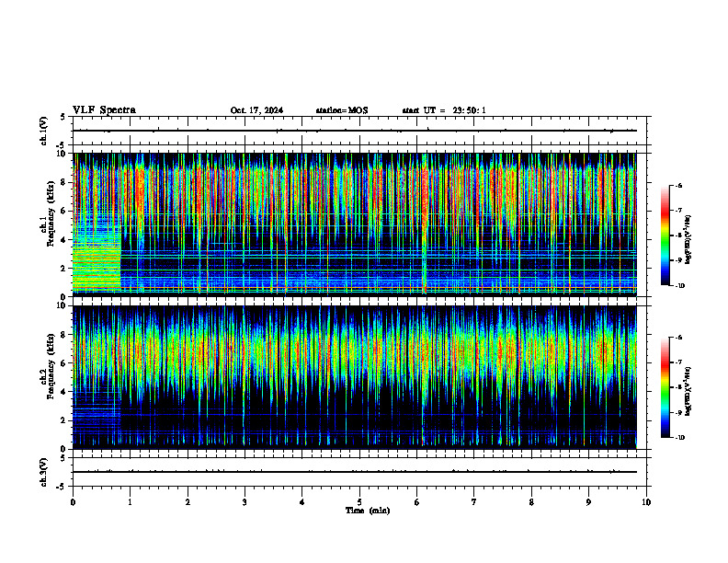Click time-axis tick label '9'
The height and width of the screenshot is (563, 728).
click(588, 502)
